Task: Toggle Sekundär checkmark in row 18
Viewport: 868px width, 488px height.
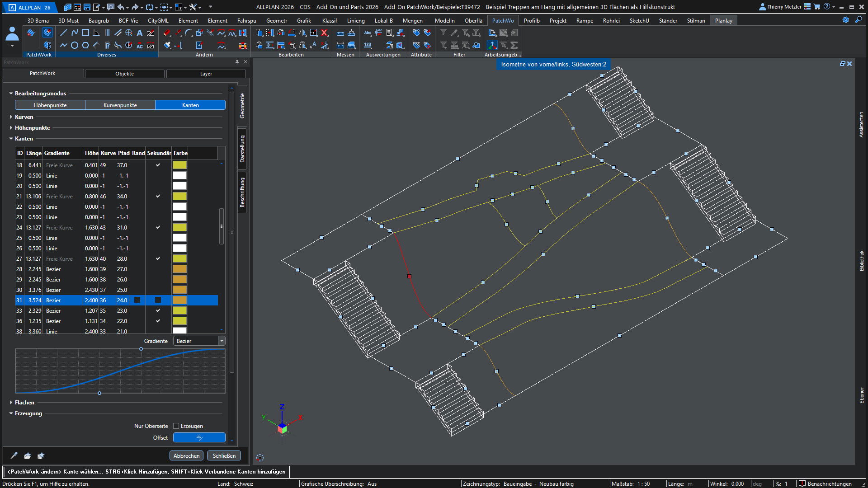Action: coord(158,165)
